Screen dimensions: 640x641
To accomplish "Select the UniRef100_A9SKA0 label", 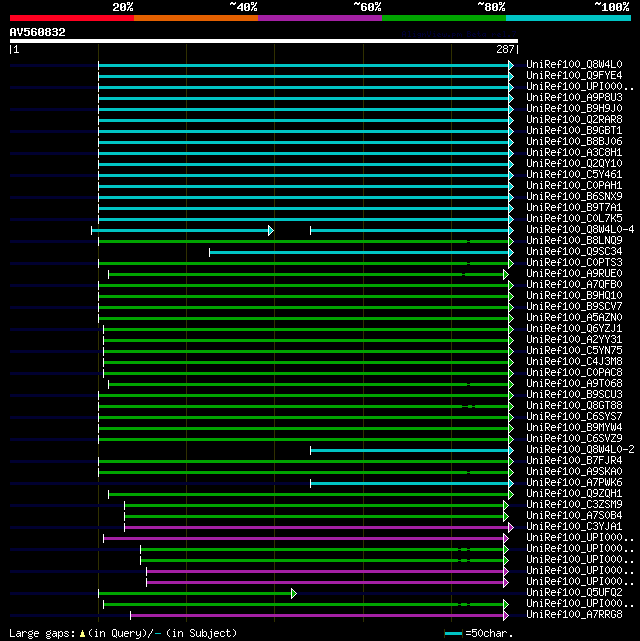I will coord(574,471).
